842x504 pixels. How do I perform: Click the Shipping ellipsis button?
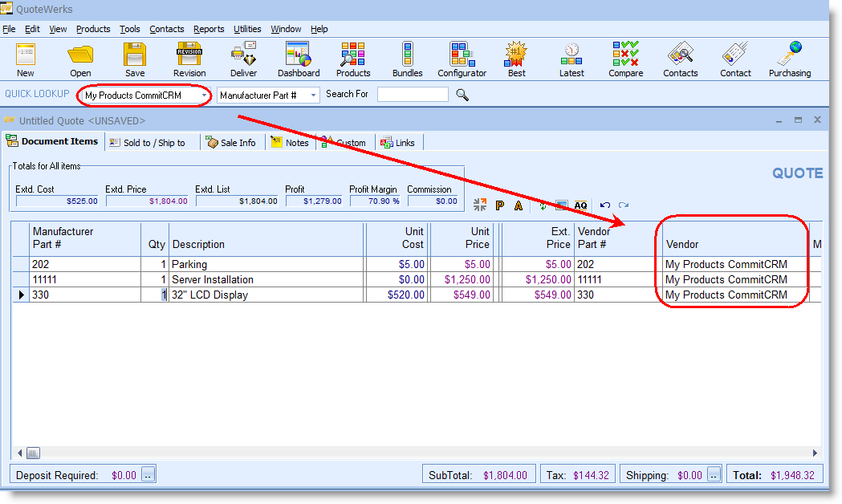click(714, 474)
